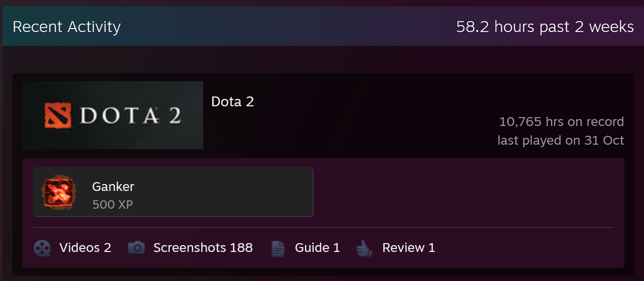
Task: Open the Dota 2 title link
Action: click(x=232, y=102)
